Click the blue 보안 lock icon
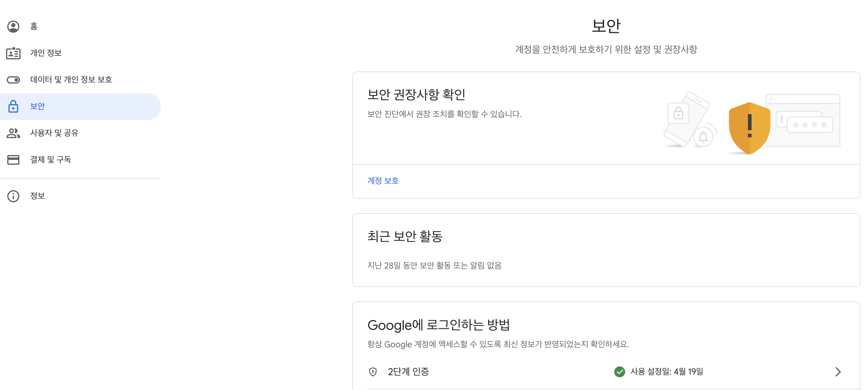This screenshot has height=390, width=868. coord(14,106)
